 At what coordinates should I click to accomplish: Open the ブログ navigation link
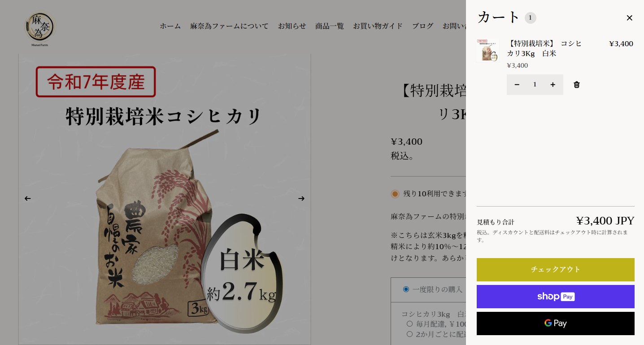423,26
